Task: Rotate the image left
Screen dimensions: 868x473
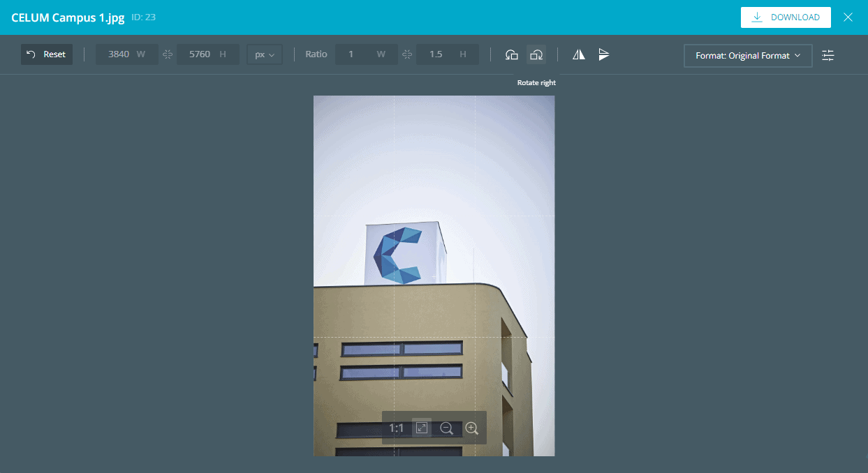Action: pos(512,54)
